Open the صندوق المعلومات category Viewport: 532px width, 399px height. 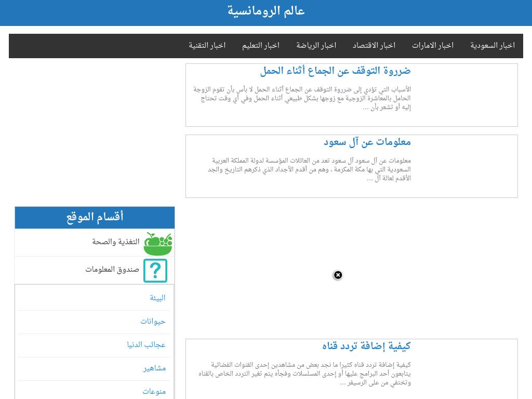(112, 270)
